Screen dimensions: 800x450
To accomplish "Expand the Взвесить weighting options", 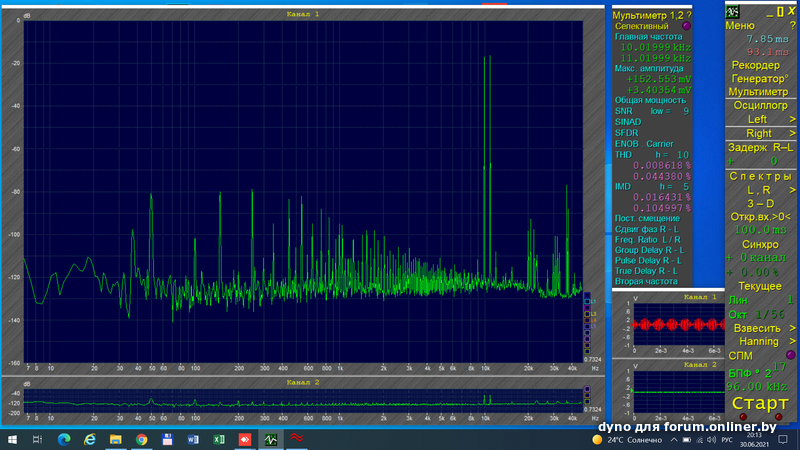I will pyautogui.click(x=759, y=328).
